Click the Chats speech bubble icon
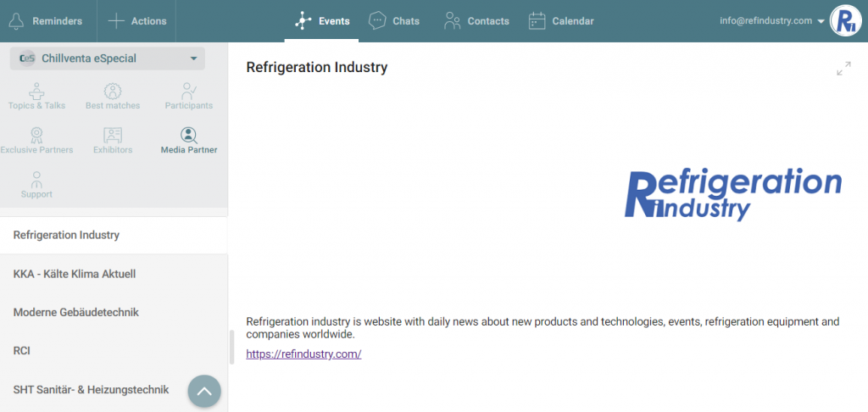 pyautogui.click(x=377, y=21)
